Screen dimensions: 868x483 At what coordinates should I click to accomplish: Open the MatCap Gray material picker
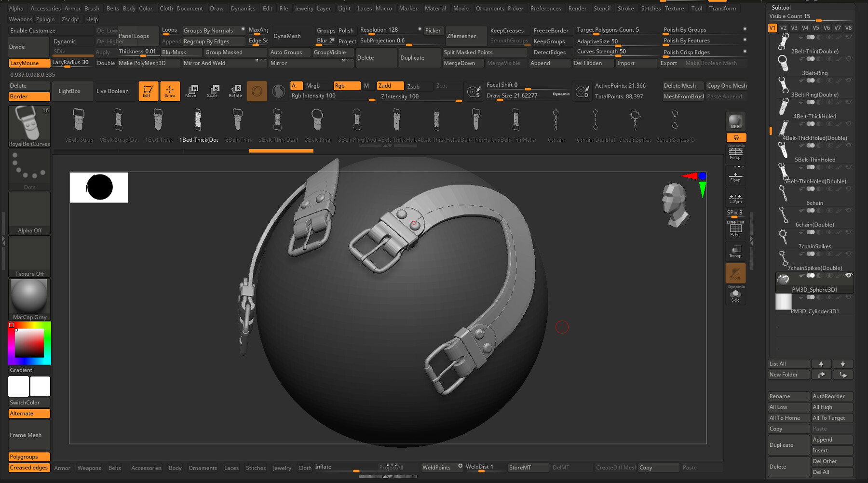[x=29, y=299]
